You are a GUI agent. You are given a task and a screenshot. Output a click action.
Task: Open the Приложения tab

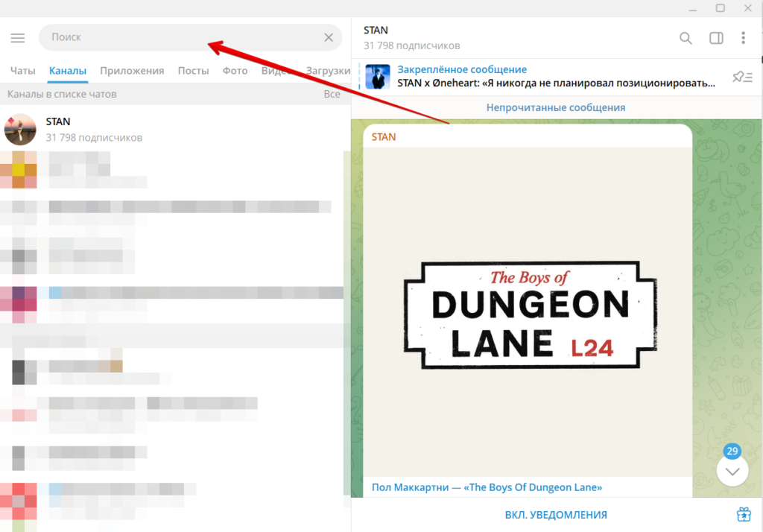pos(132,71)
